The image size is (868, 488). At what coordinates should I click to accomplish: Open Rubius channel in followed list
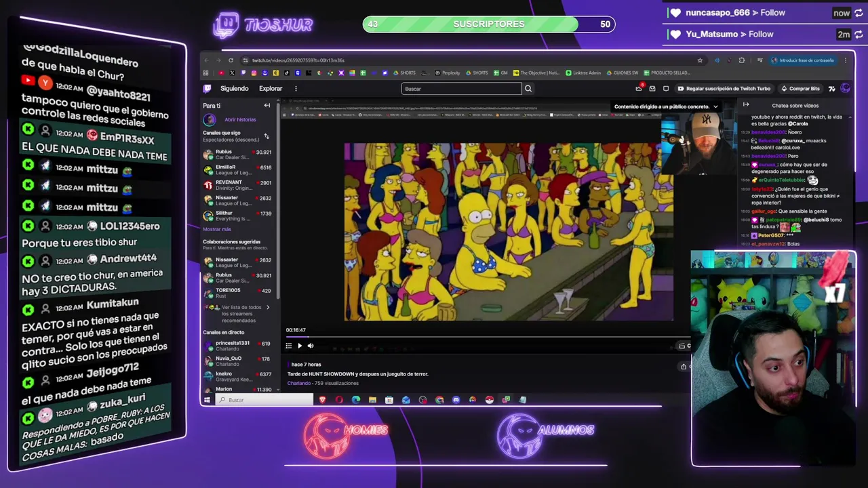[237, 155]
